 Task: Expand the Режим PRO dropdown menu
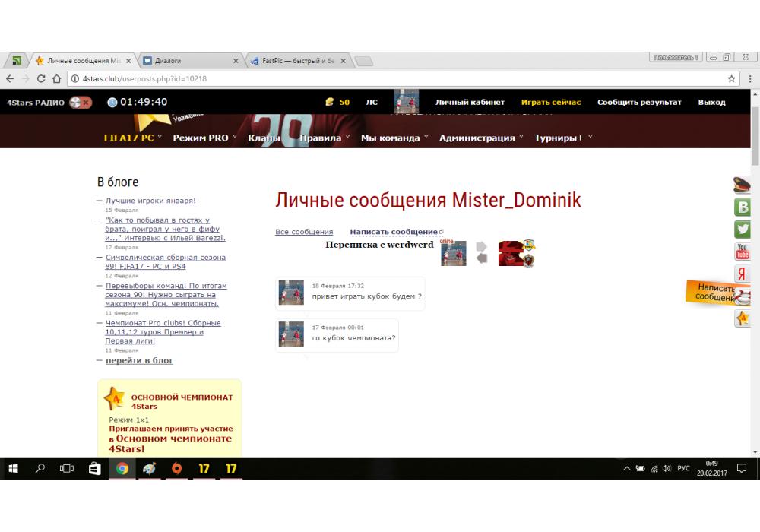(x=204, y=138)
